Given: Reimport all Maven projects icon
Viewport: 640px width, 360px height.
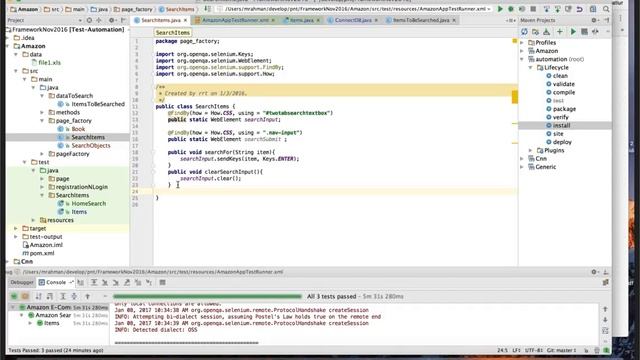Looking at the screenshot, I should (524, 32).
